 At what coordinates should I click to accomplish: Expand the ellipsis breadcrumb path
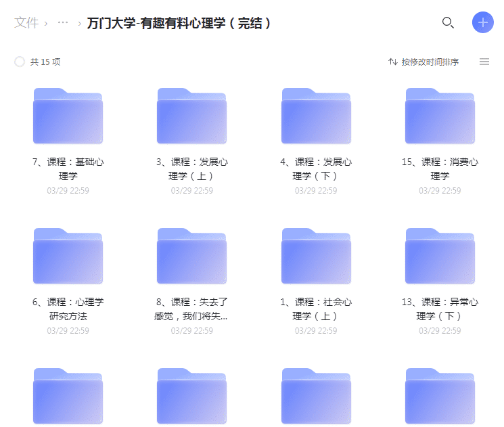pos(63,22)
